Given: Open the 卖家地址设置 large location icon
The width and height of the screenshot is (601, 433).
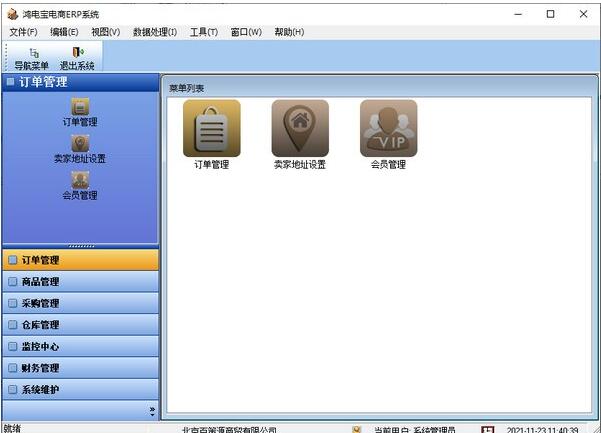Looking at the screenshot, I should (300, 128).
